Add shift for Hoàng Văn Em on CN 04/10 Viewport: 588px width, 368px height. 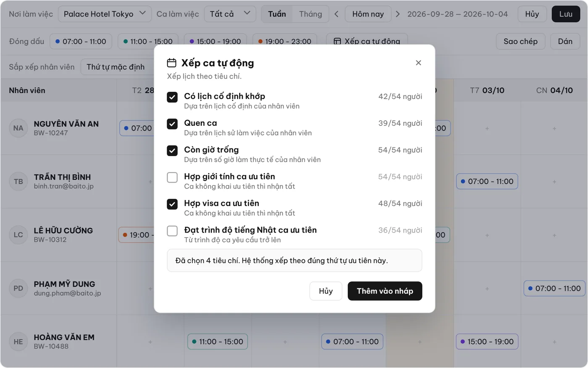tap(554, 342)
